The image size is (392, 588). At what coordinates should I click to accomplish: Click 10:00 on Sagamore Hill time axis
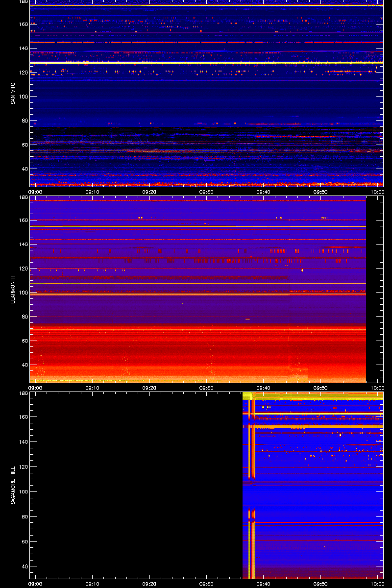tap(377, 584)
